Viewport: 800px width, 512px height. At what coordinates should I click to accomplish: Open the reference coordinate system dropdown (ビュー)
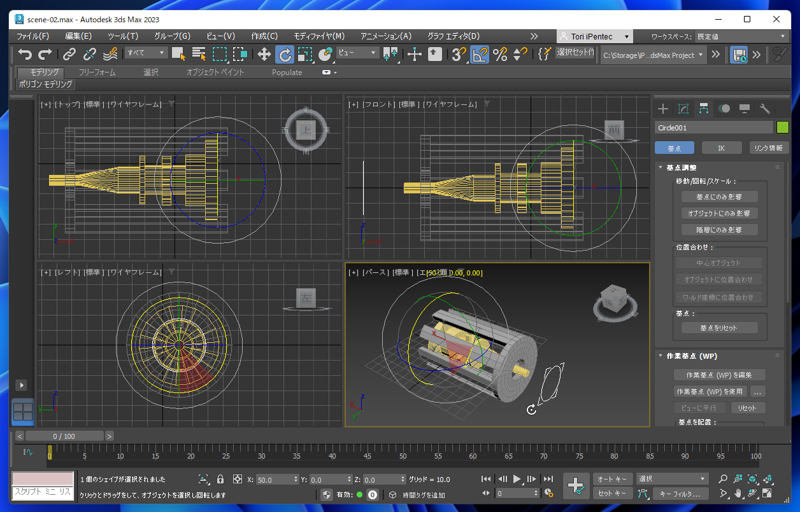click(357, 53)
